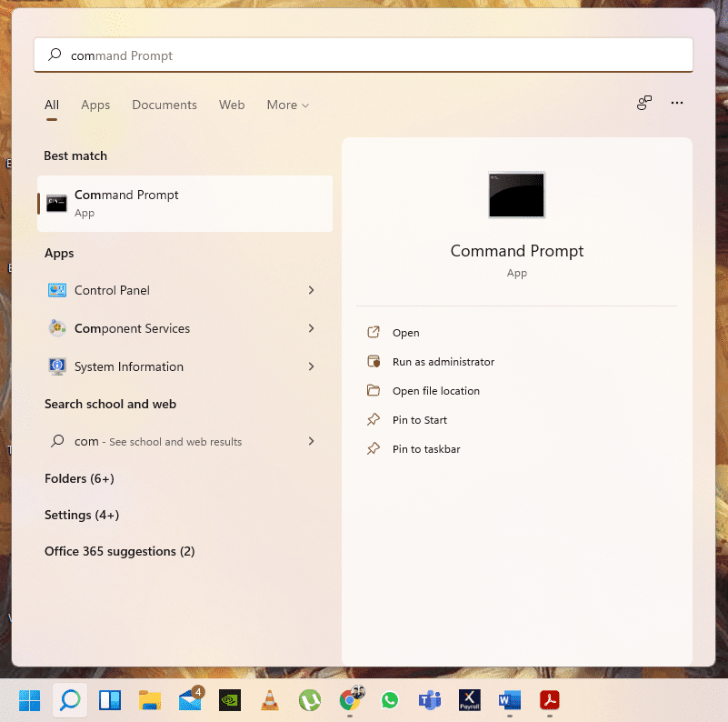Switch to the Documents search filter
The width and height of the screenshot is (728, 722).
point(164,105)
